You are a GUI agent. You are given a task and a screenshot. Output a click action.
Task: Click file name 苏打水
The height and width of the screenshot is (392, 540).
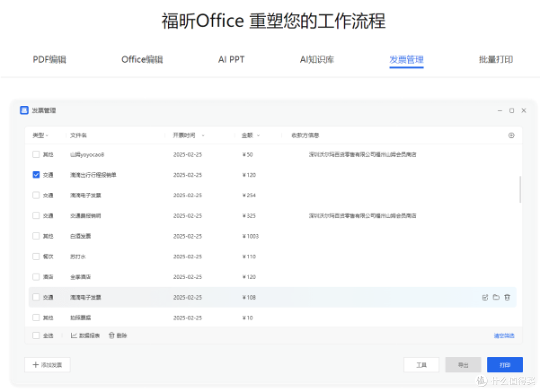click(78, 257)
